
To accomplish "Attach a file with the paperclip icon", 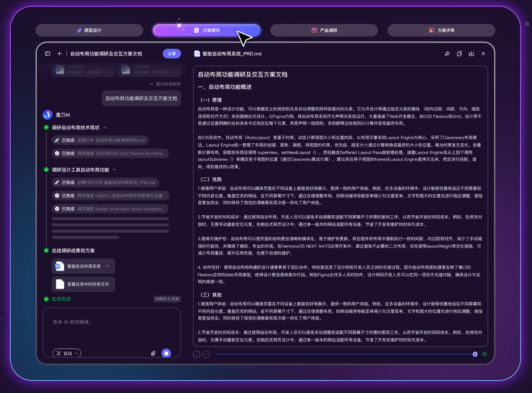I will [x=153, y=353].
